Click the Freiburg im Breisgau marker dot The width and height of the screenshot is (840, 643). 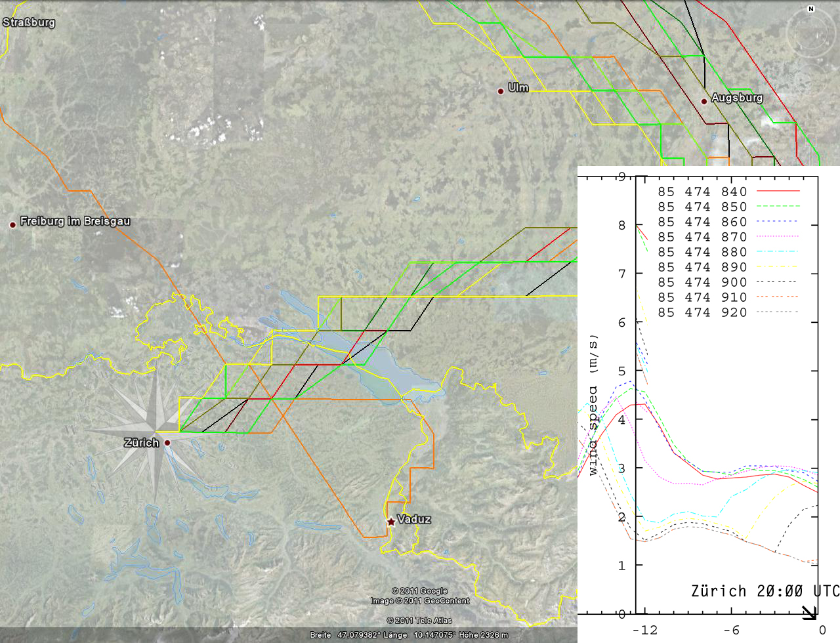tap(12, 224)
